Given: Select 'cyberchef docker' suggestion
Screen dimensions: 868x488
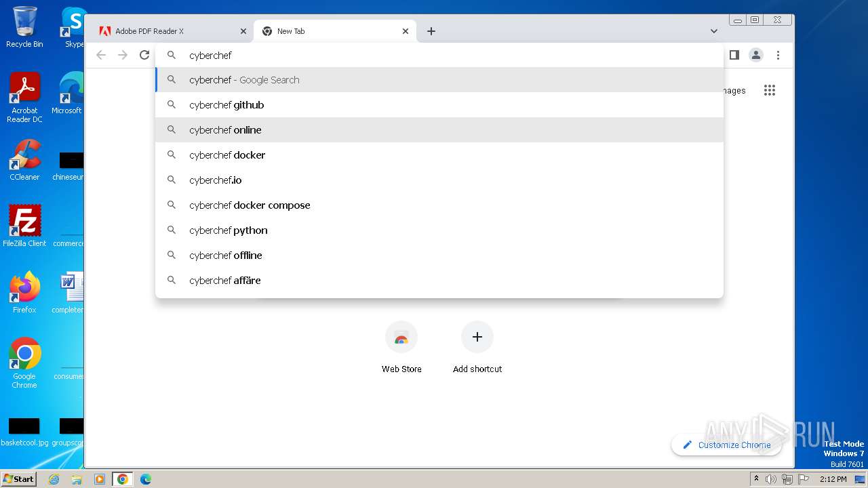Looking at the screenshot, I should click(x=439, y=155).
